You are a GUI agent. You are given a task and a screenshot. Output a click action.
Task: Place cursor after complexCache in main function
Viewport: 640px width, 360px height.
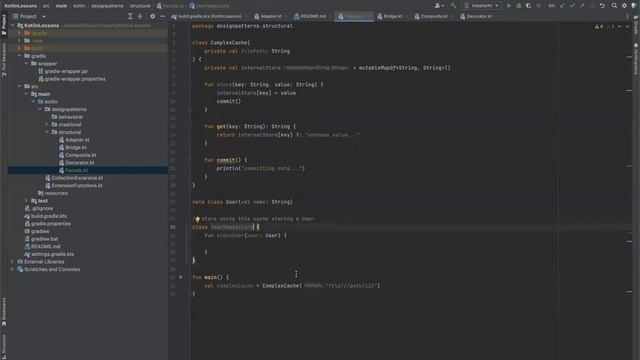253,286
